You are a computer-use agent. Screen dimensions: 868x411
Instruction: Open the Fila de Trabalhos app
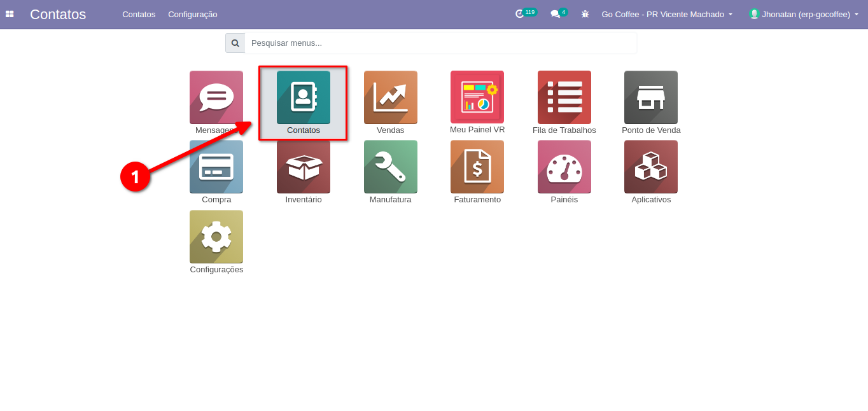[564, 97]
